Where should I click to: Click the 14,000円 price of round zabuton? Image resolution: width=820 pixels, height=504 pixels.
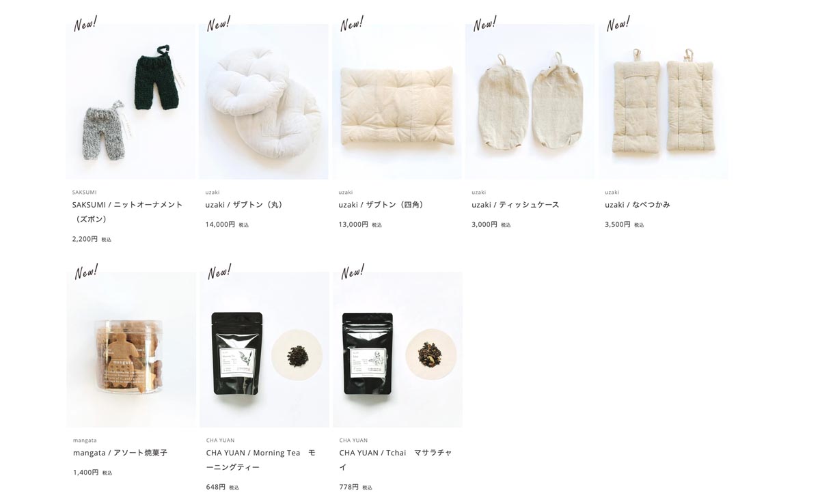click(x=220, y=224)
